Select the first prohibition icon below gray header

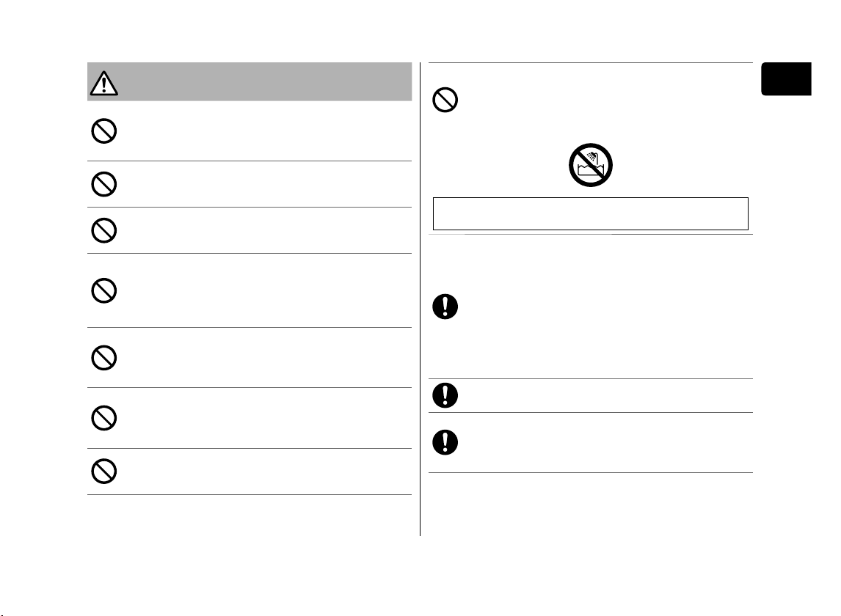104,131
